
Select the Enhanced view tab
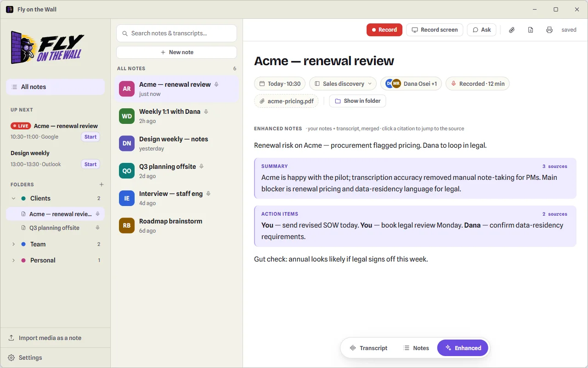(463, 348)
